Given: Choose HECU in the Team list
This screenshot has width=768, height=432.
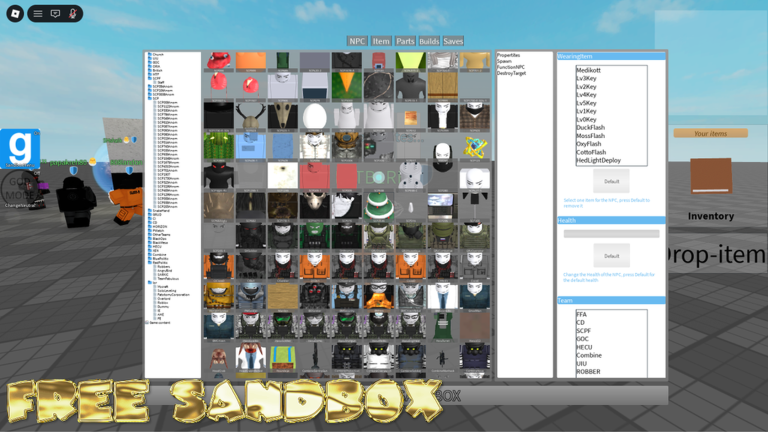Looking at the screenshot, I should pyautogui.click(x=584, y=347).
